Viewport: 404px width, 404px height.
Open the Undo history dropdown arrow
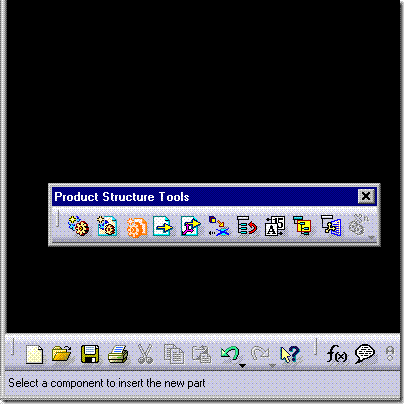pos(243,366)
